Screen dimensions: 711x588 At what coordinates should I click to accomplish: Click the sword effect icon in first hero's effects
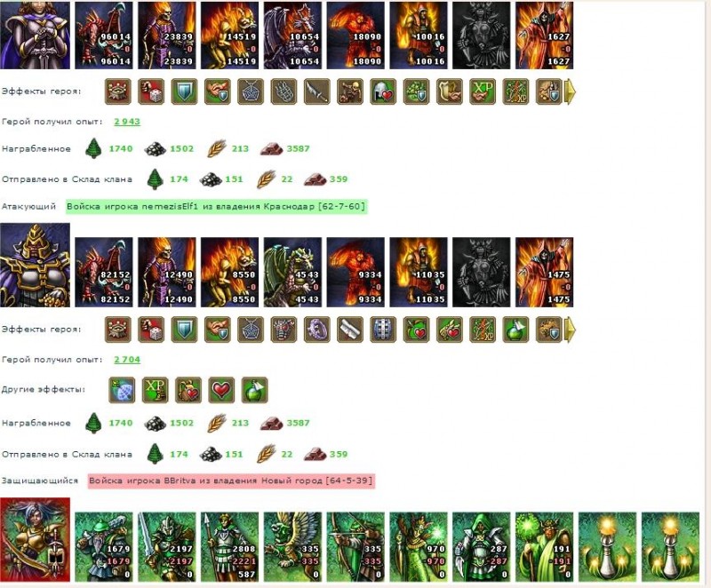pyautogui.click(x=317, y=91)
